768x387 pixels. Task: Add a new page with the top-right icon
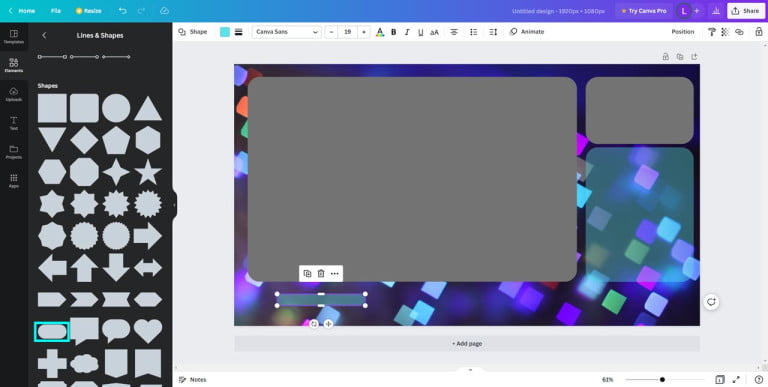click(694, 57)
